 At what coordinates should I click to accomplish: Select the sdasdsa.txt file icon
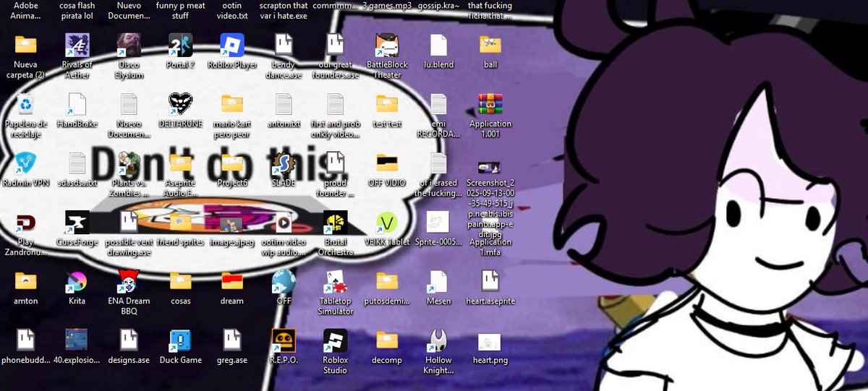[x=77, y=163]
